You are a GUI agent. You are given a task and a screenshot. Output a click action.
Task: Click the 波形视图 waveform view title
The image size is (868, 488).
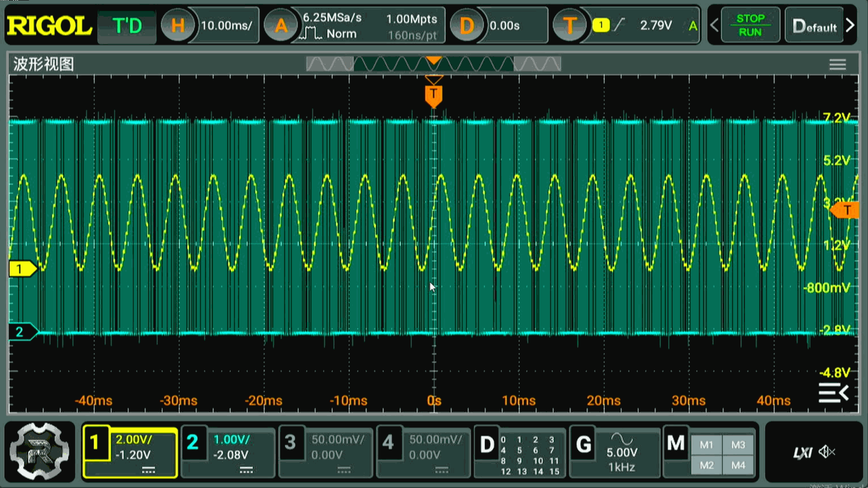43,64
